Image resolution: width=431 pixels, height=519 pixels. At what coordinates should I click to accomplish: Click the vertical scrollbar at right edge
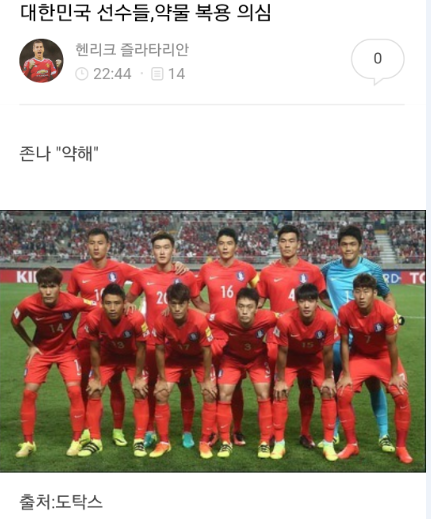click(x=428, y=259)
